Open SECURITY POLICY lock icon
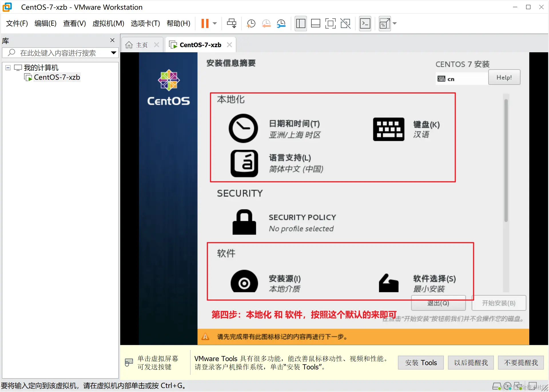Image resolution: width=549 pixels, height=392 pixels. 244,222
